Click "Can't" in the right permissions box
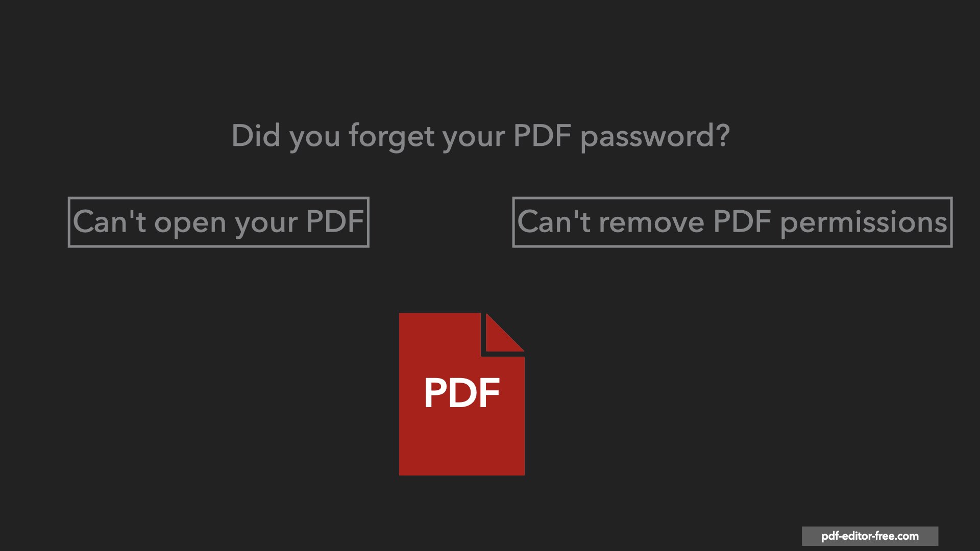The height and width of the screenshot is (551, 980). tap(554, 221)
